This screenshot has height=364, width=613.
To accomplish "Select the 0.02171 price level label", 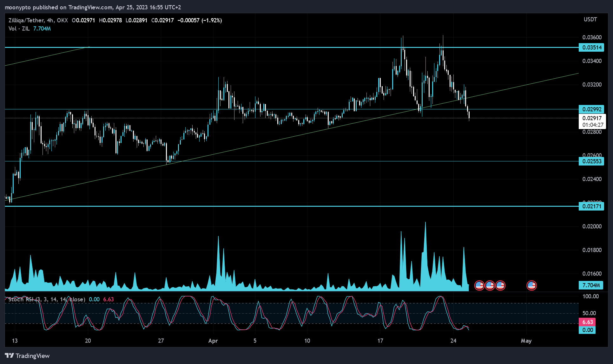I will 591,206.
